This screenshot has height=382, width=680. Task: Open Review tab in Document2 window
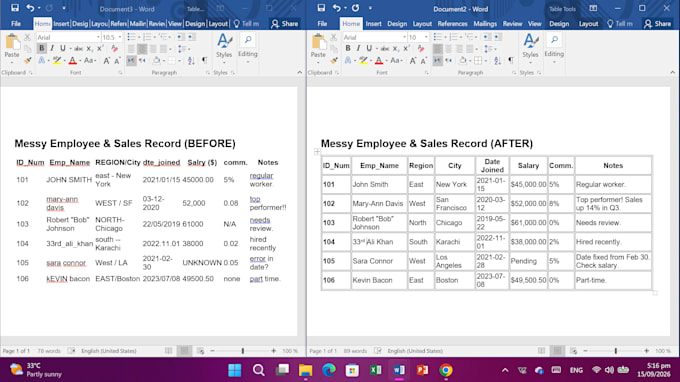[x=512, y=24]
